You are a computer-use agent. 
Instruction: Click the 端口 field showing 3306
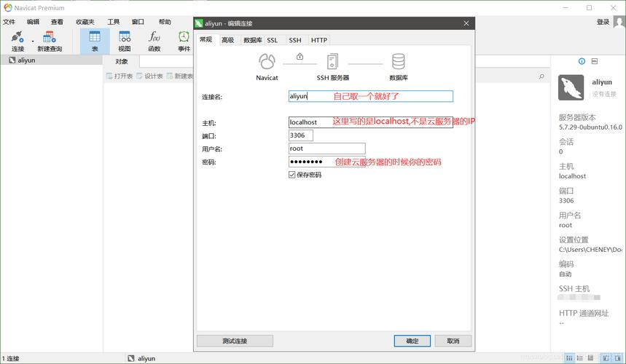click(x=301, y=135)
